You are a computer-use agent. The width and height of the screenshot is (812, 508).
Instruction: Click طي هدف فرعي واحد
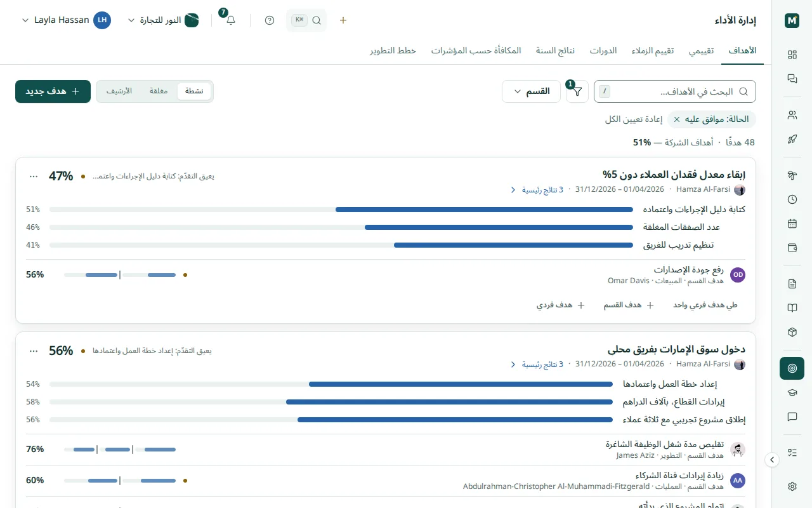705,305
